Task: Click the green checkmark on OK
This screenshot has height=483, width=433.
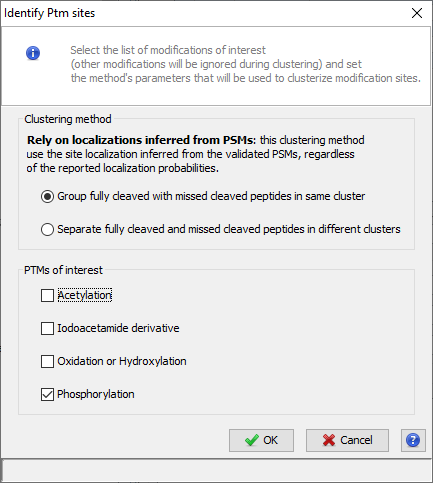Action: point(252,440)
